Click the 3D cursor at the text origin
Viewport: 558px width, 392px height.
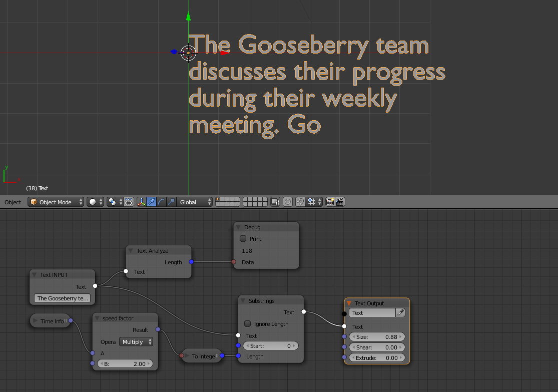tap(188, 53)
